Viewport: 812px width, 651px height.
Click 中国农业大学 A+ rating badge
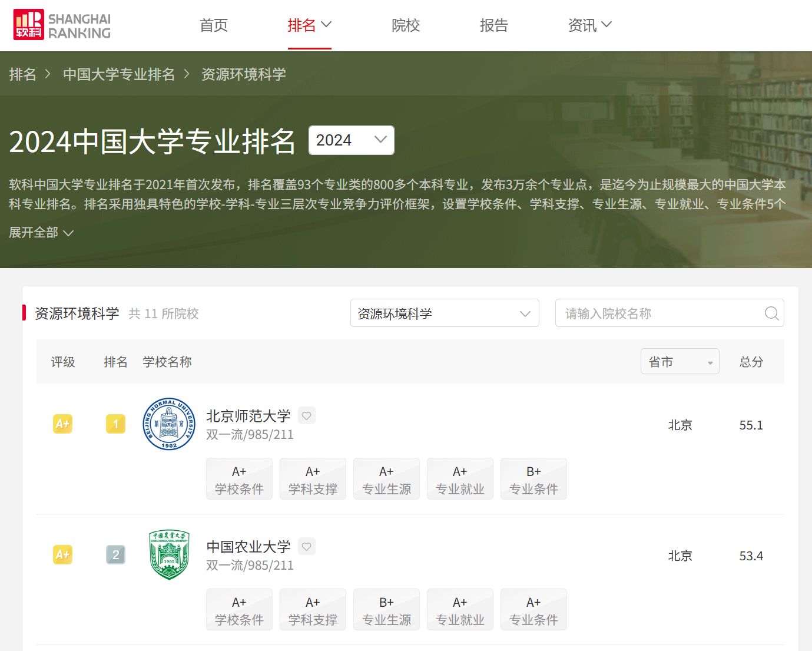(62, 555)
